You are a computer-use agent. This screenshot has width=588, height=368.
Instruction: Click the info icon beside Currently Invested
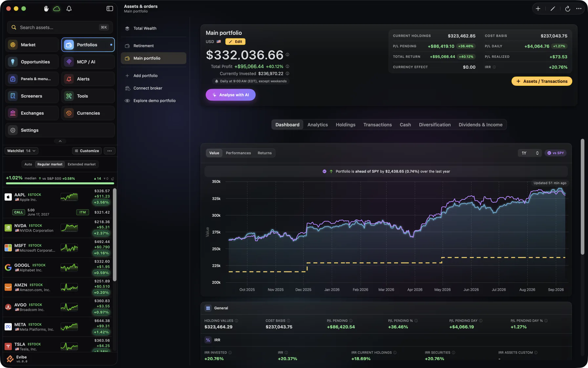[x=287, y=74]
